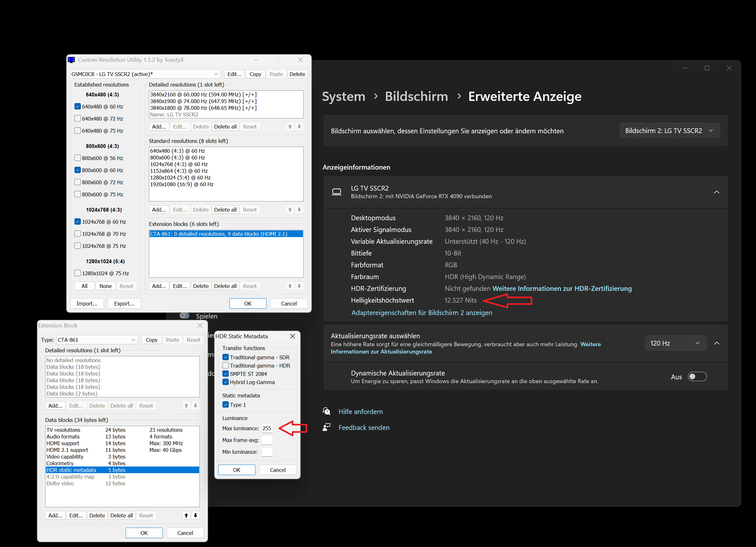Confirm HDR Static Metadata with OK
This screenshot has height=547, width=756.
[237, 470]
